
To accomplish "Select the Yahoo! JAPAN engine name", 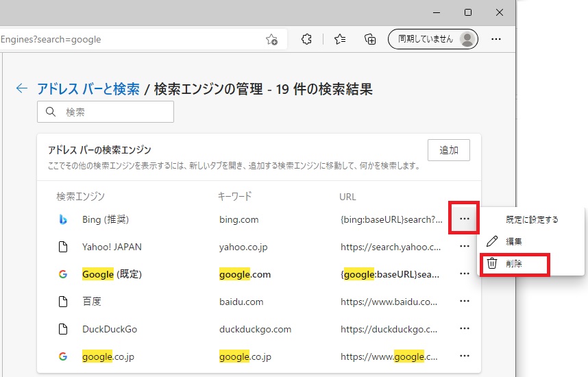I will tap(112, 247).
